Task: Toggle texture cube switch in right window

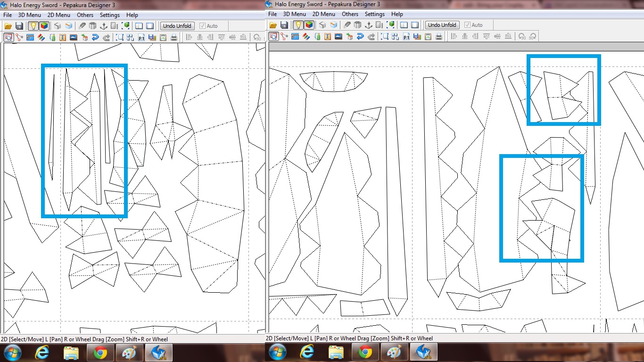Action: point(309,25)
